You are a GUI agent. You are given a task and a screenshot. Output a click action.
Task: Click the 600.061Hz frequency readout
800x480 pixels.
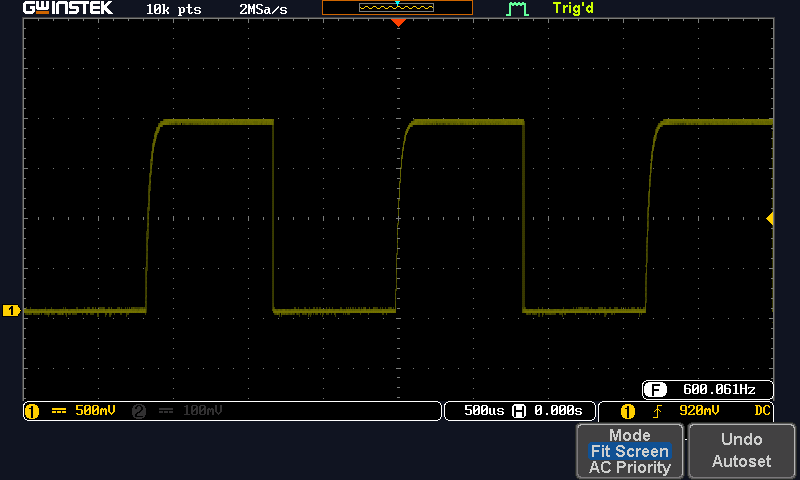click(718, 390)
